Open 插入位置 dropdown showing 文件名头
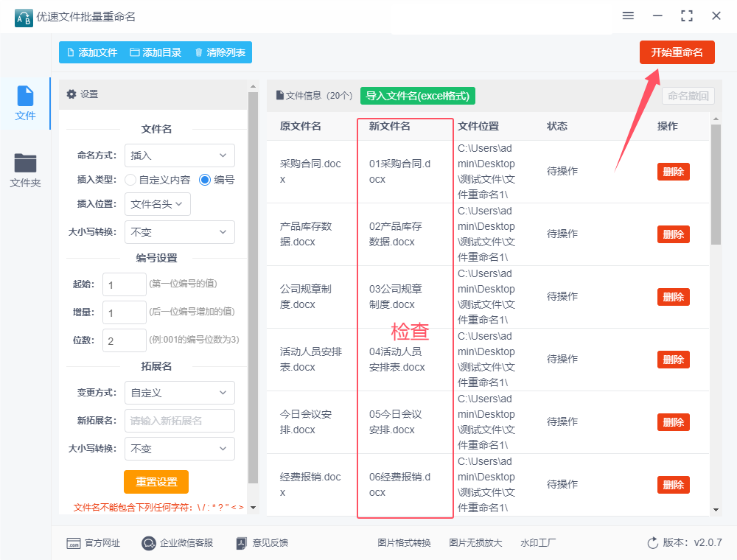This screenshot has height=560, width=737. 158,204
